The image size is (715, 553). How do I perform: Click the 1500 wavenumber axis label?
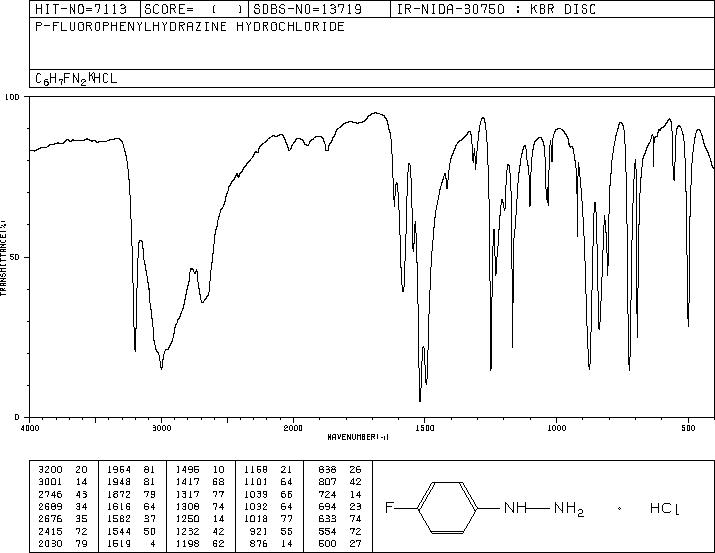(425, 428)
